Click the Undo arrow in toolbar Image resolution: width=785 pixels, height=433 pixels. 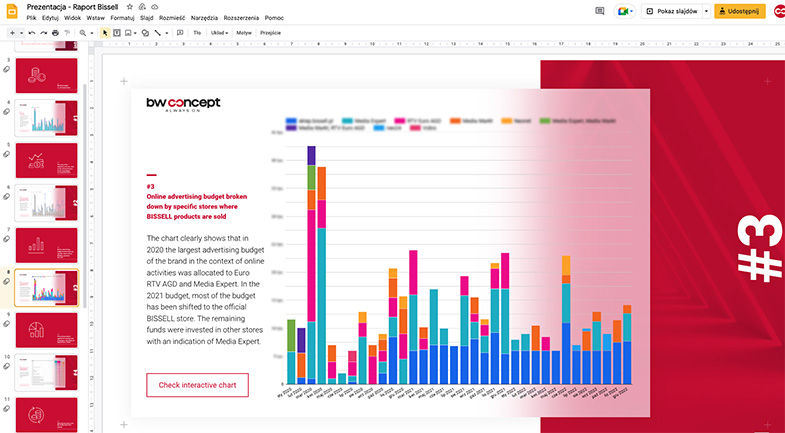[x=32, y=33]
